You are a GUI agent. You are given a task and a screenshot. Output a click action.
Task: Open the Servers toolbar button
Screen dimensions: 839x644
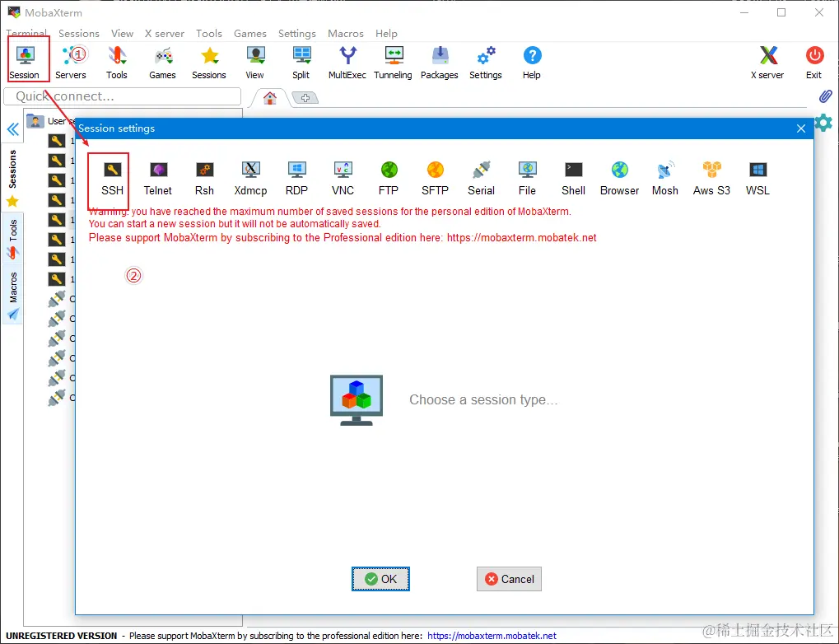click(x=71, y=63)
